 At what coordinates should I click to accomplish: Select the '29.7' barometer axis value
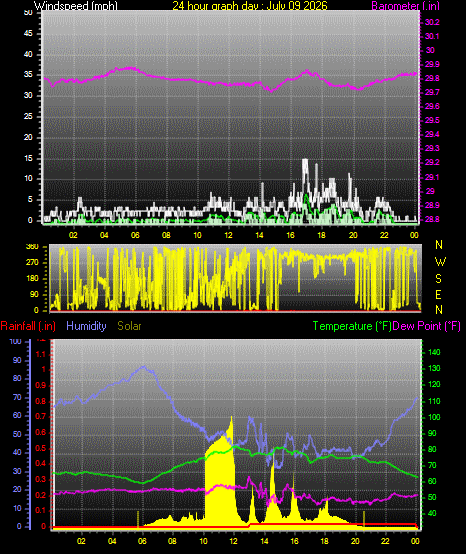(432, 92)
